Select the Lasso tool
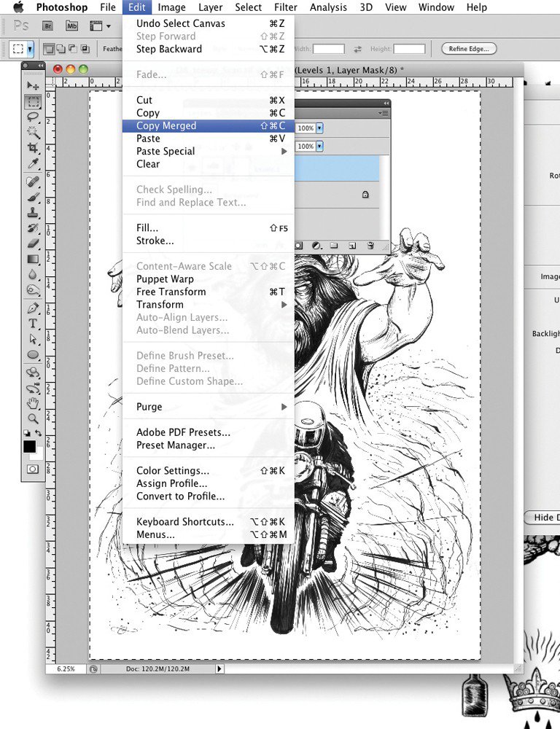 pyautogui.click(x=33, y=117)
